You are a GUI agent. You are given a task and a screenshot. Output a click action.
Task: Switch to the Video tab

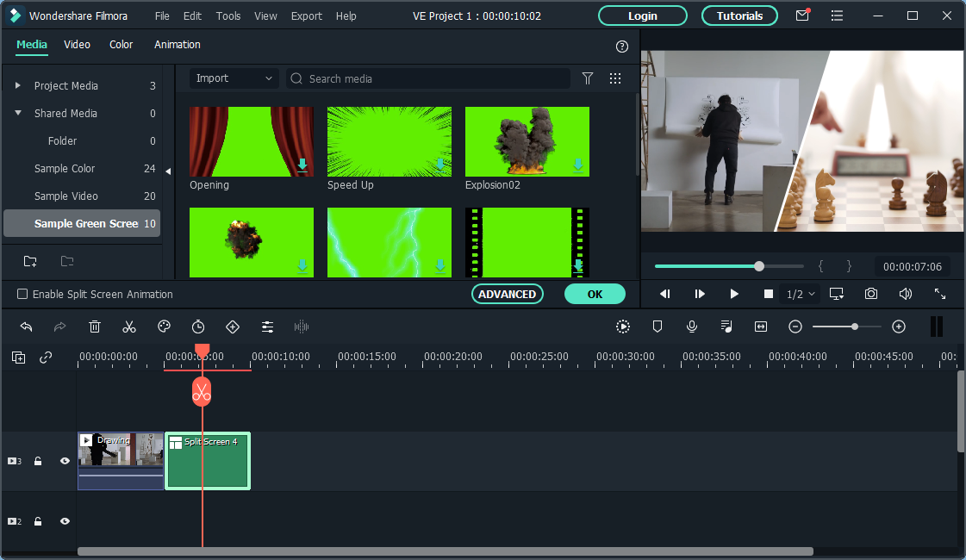77,44
